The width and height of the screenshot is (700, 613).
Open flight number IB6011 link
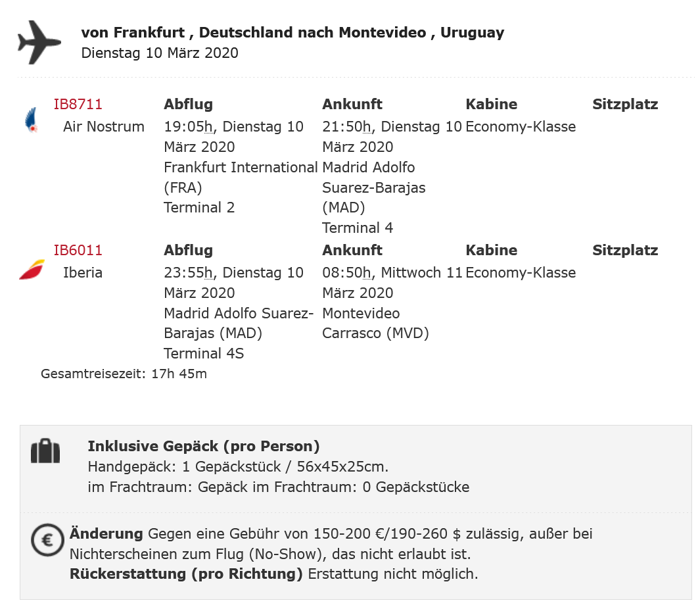[78, 250]
